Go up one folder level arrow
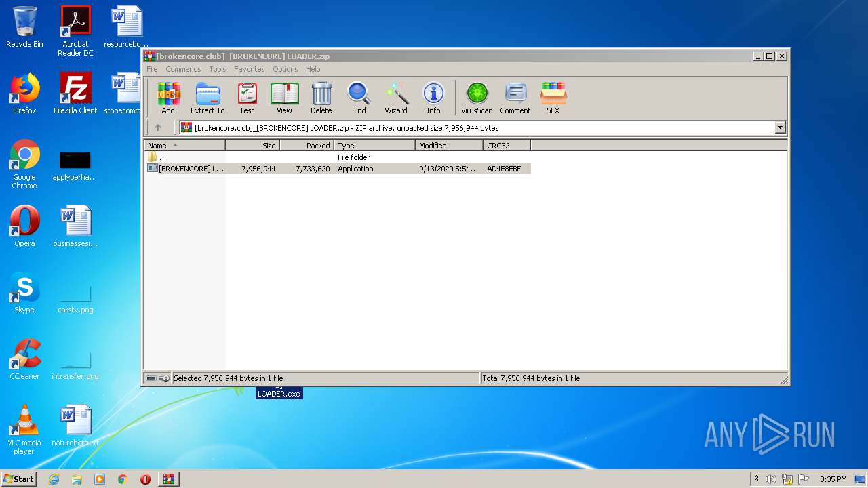The image size is (868, 488). click(158, 127)
